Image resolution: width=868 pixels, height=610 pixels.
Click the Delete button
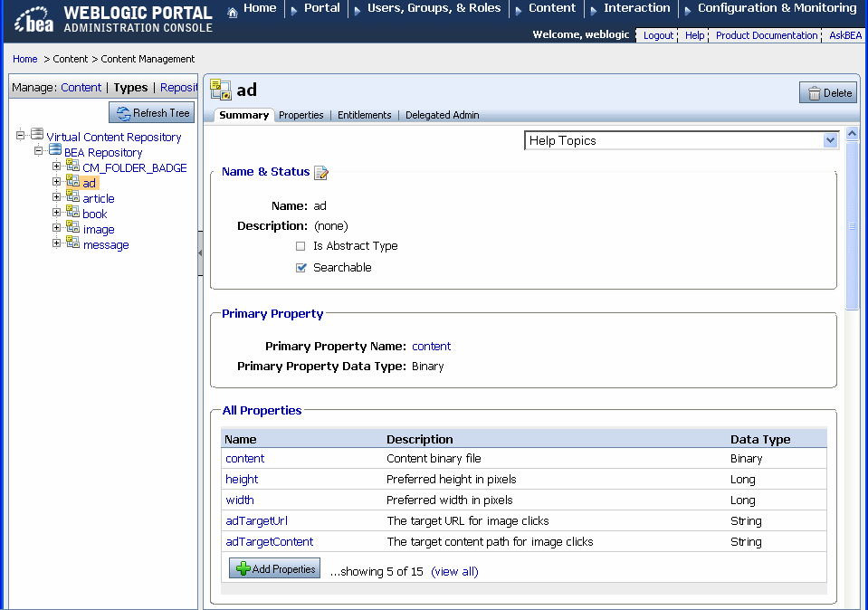coord(828,93)
